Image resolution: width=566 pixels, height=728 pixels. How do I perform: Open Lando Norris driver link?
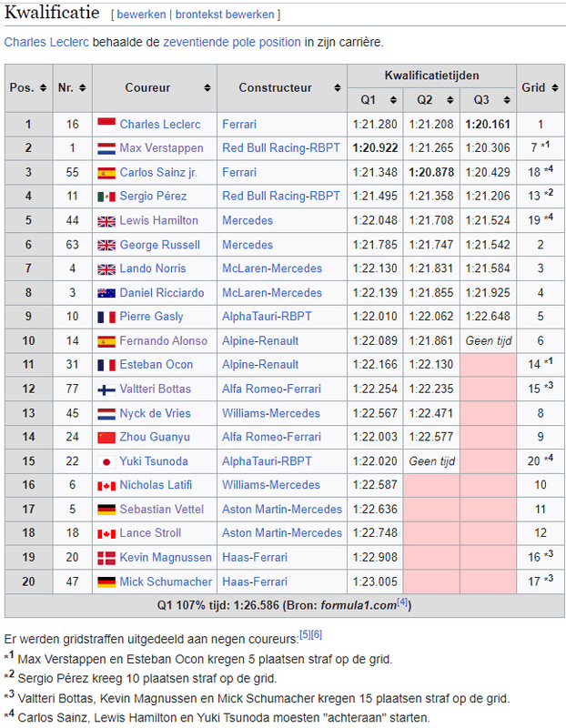point(153,268)
